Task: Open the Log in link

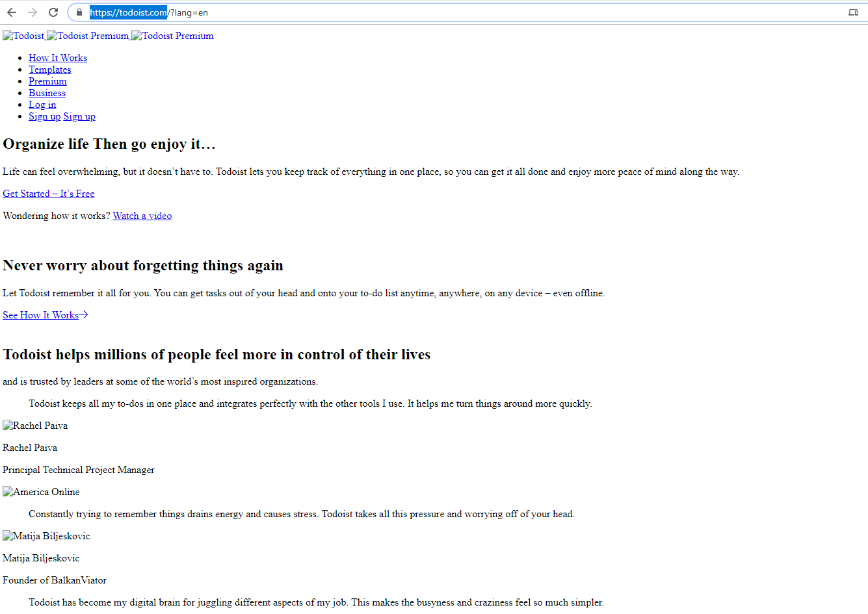Action: click(42, 105)
